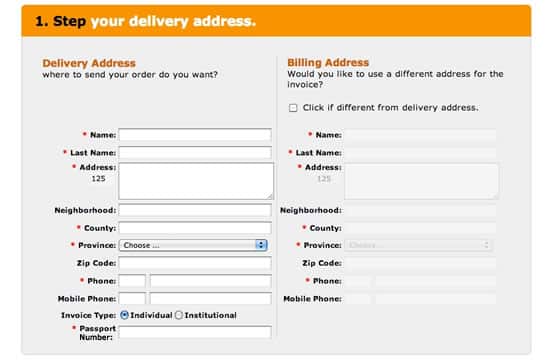Click the delivery Mobile Phone number field

pos(210,299)
